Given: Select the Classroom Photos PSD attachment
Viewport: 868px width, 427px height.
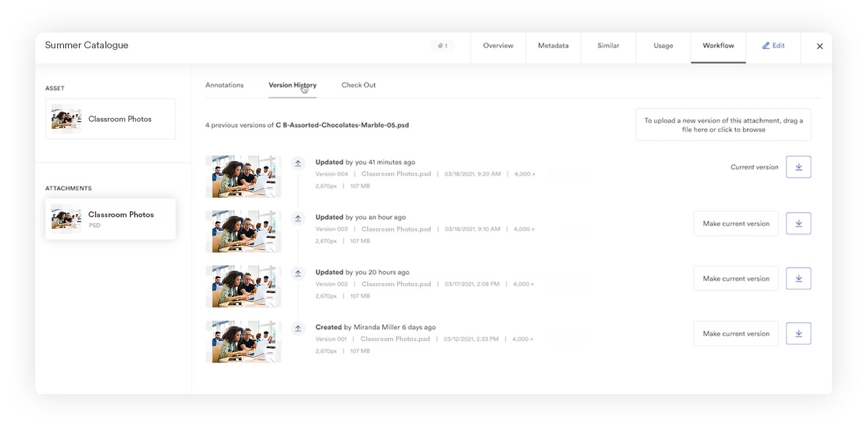Looking at the screenshot, I should pos(110,219).
